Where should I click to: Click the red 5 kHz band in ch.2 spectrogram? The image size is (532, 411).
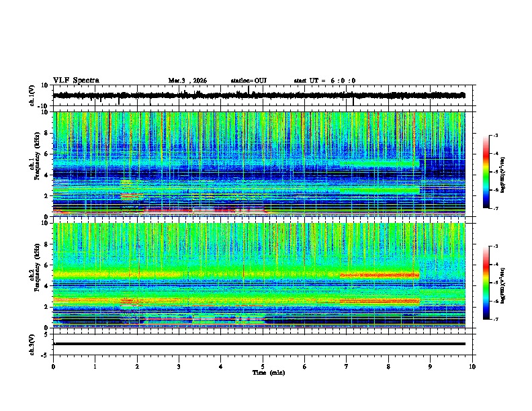pyautogui.click(x=380, y=275)
